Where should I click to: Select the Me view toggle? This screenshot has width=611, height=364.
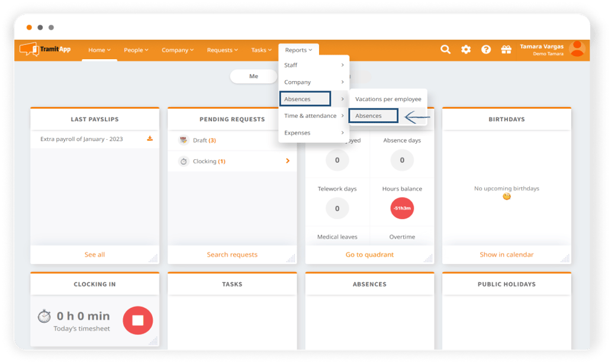[253, 76]
